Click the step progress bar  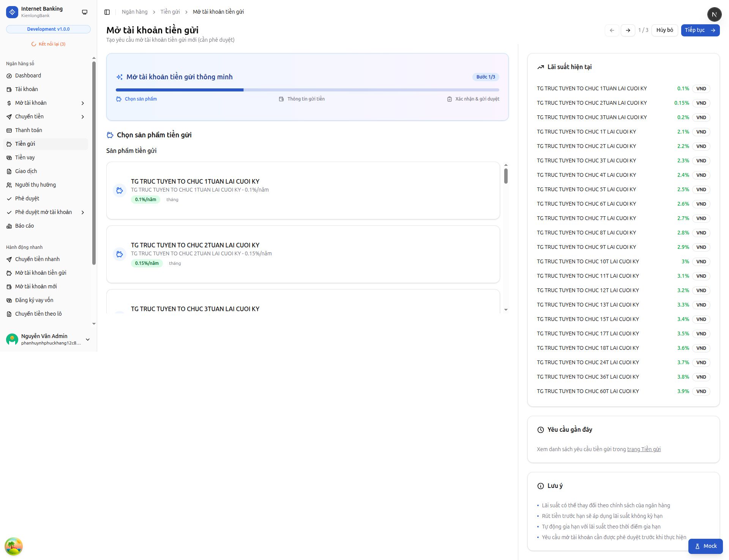[x=308, y=90]
